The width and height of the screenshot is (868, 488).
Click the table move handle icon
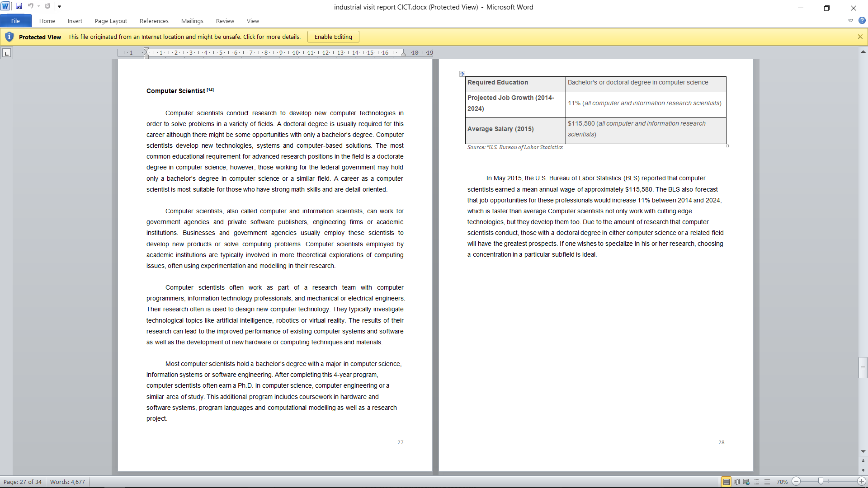click(x=462, y=74)
